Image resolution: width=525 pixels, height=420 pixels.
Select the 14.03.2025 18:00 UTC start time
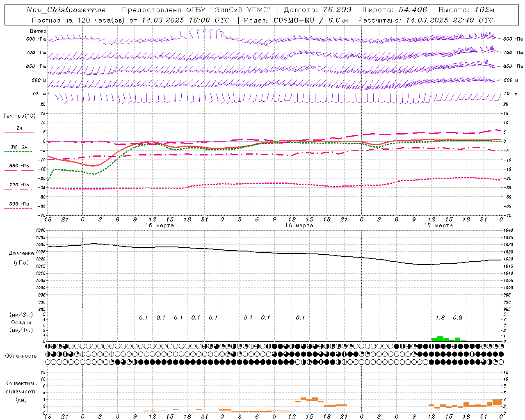pos(185,20)
